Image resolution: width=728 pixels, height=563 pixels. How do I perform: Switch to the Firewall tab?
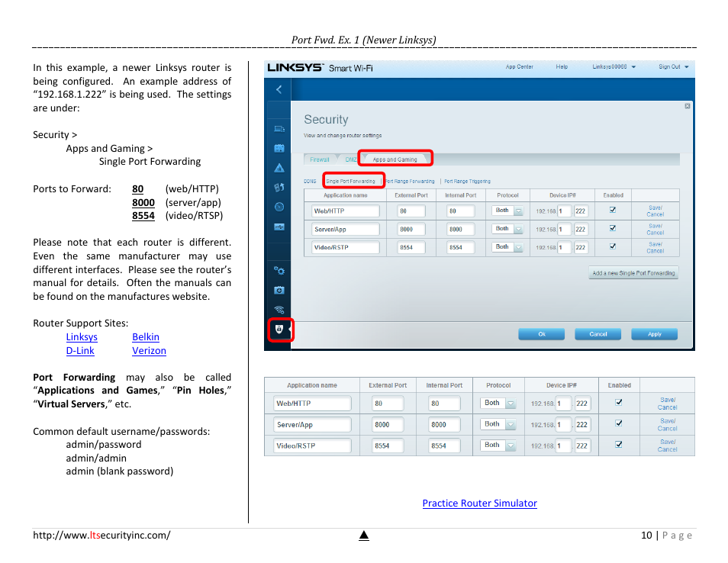[320, 159]
